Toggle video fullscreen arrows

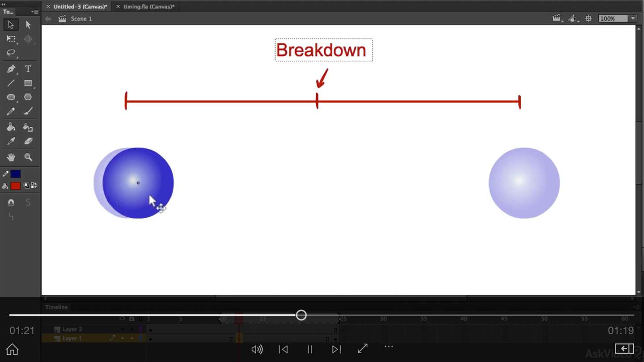pyautogui.click(x=363, y=349)
